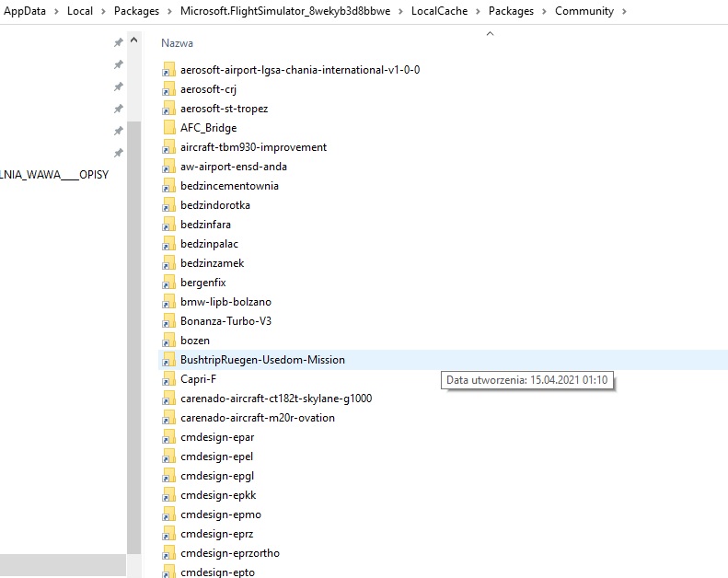Click the aircraft-tbm930-improvement folder icon
Screen dimensions: 728x578
(x=168, y=147)
